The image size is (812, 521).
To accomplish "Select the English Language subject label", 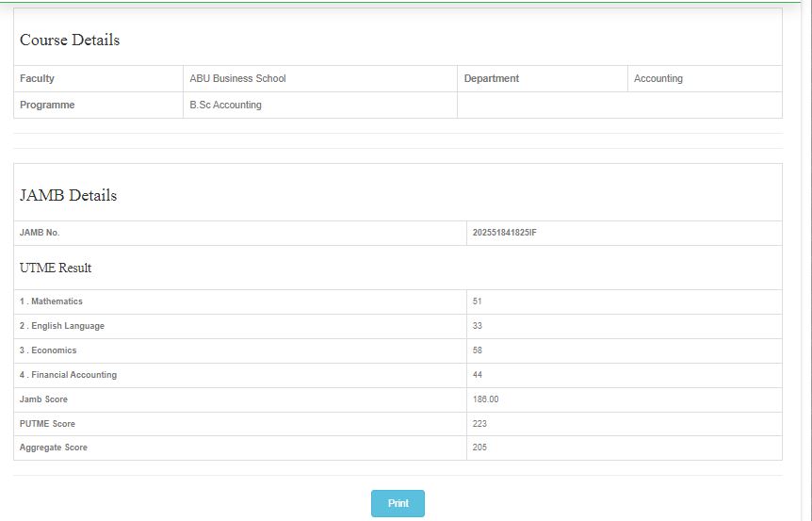I will click(62, 326).
